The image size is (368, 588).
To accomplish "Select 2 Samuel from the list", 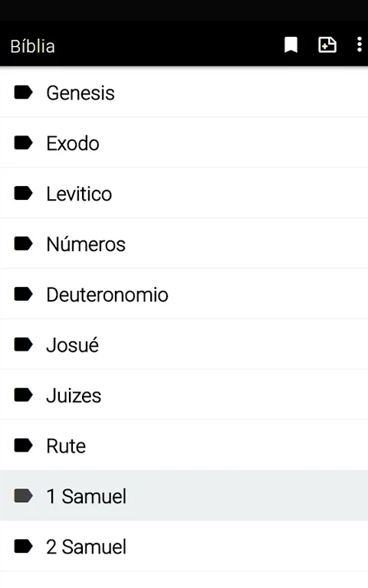I will pos(184,547).
